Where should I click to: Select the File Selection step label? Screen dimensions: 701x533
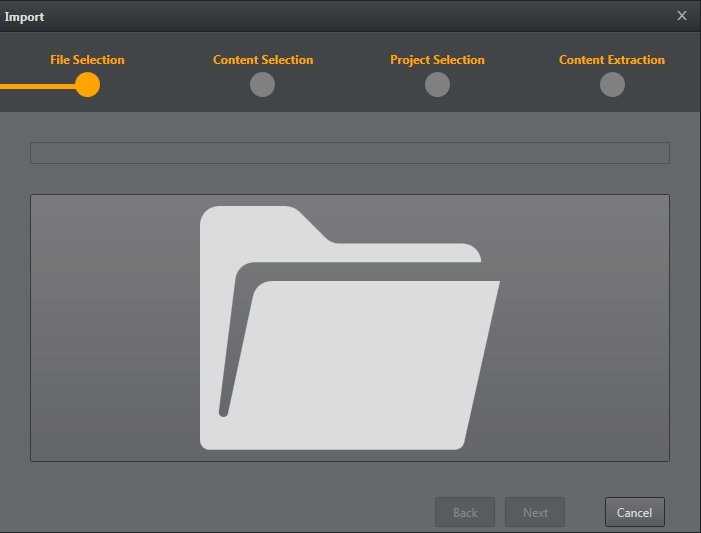(x=87, y=60)
